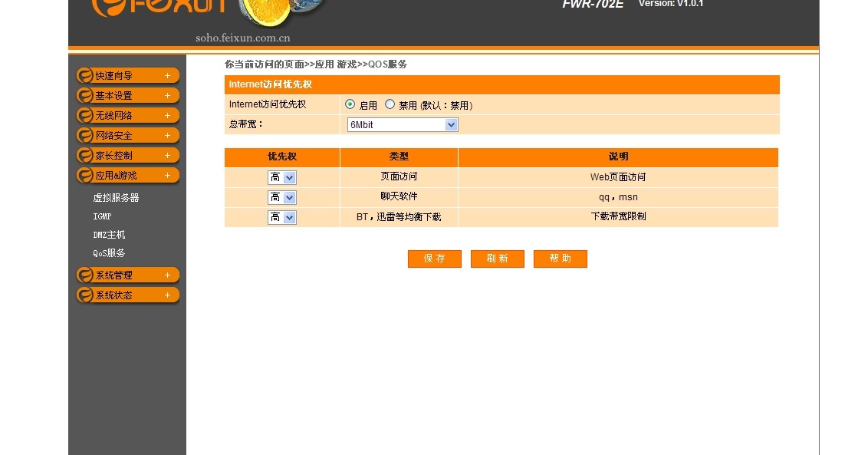Open the 网络安全 menu

128,135
